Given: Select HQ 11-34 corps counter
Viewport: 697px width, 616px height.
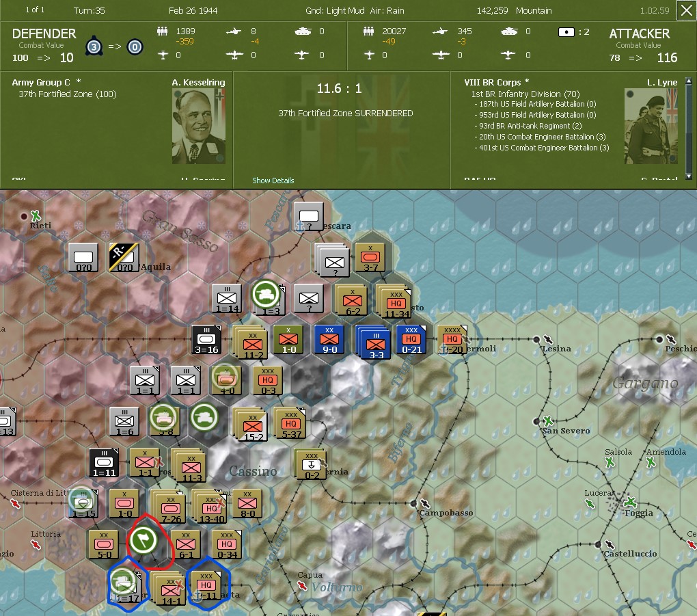Looking at the screenshot, I should pos(395,302).
